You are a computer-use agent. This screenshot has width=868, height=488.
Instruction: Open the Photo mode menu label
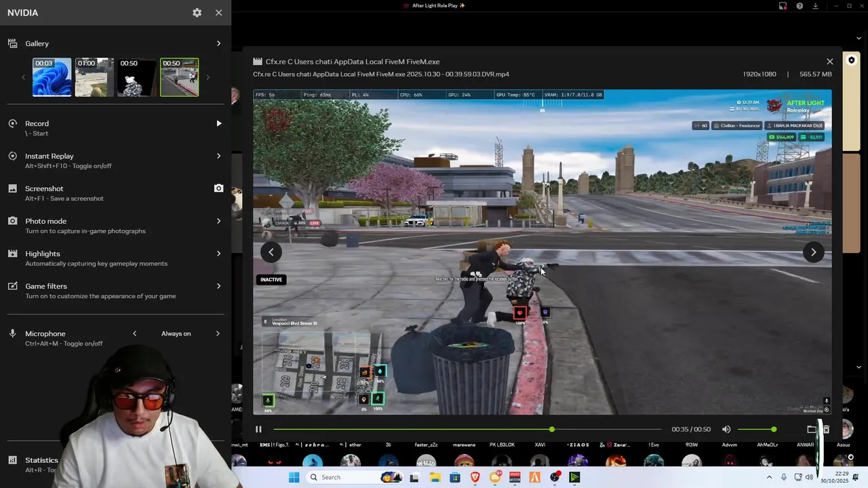click(45, 221)
